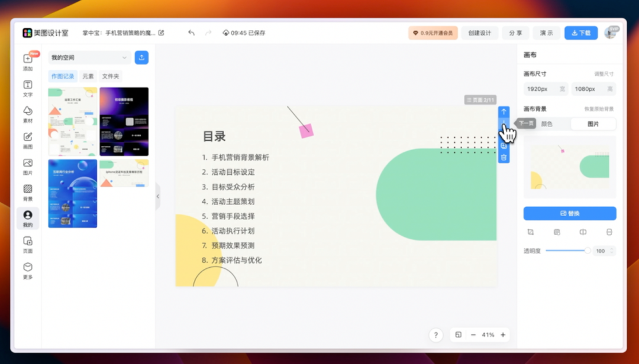Click the crop icon below 替换 button
The width and height of the screenshot is (639, 364).
point(531,232)
